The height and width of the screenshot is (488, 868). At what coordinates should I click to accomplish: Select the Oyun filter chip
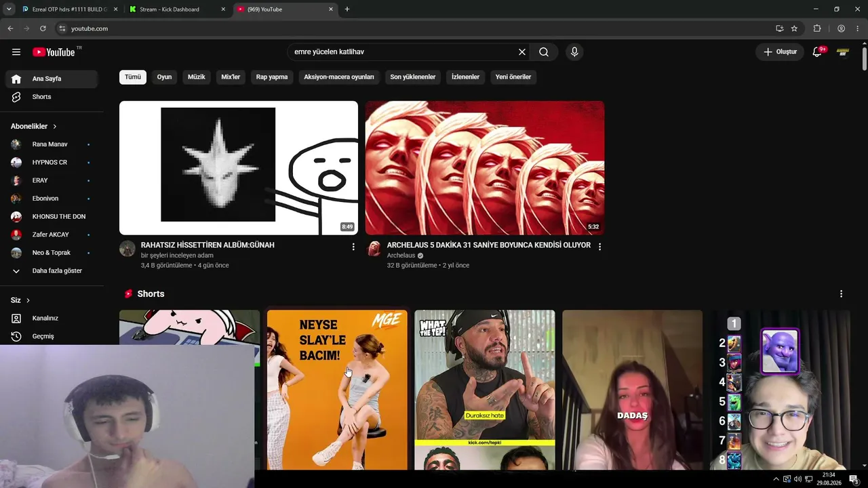pyautogui.click(x=164, y=77)
